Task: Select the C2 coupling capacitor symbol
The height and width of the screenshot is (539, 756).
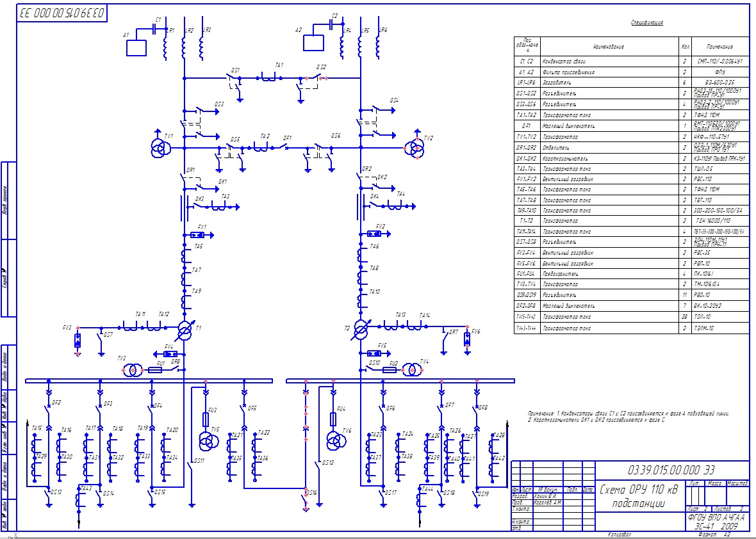Action: [x=332, y=24]
